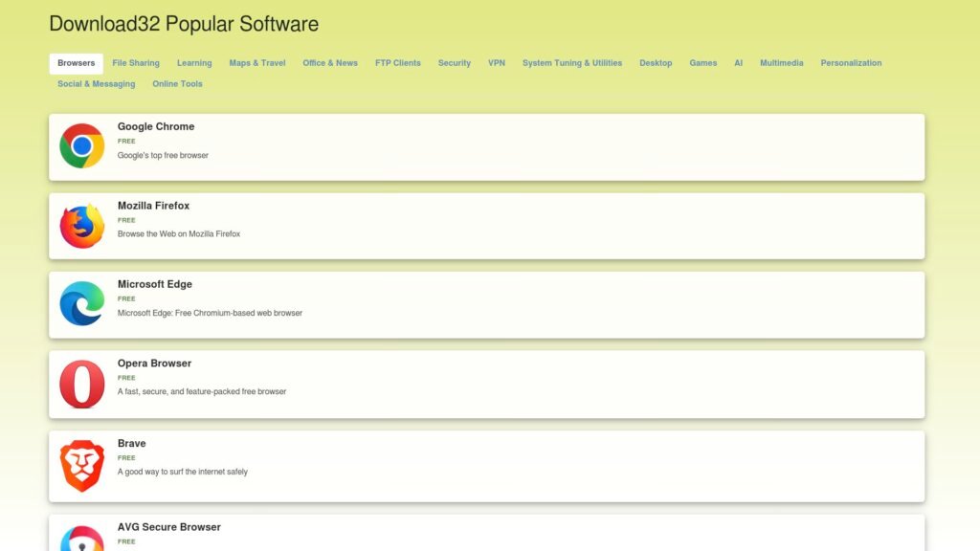Image resolution: width=980 pixels, height=551 pixels.
Task: Open the Google Chrome title link
Action: coord(156,126)
